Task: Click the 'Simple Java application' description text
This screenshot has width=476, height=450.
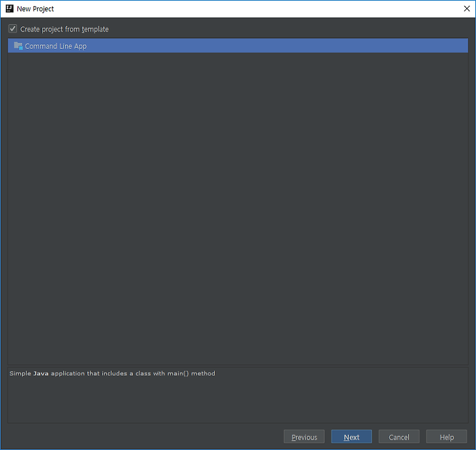Action: pos(112,373)
